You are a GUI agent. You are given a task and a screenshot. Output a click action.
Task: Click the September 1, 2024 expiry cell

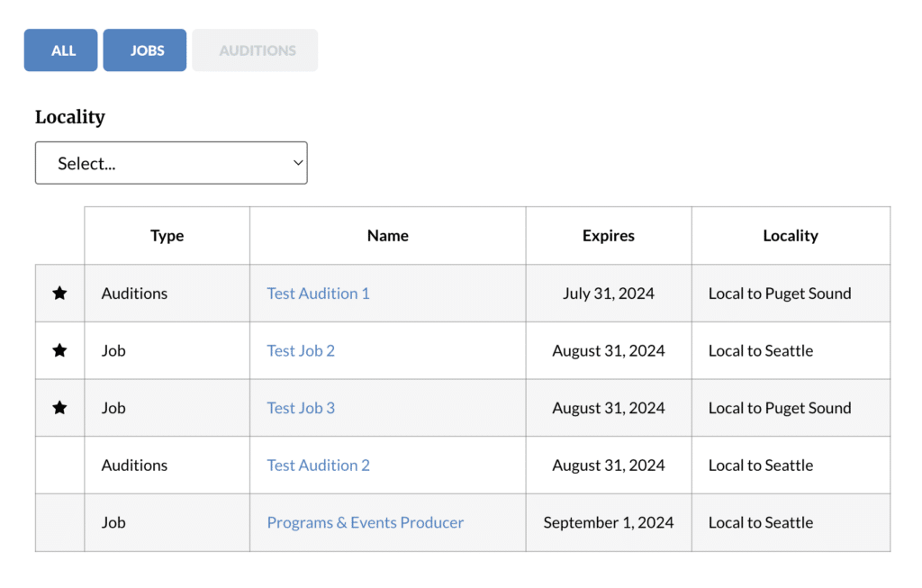(x=609, y=523)
